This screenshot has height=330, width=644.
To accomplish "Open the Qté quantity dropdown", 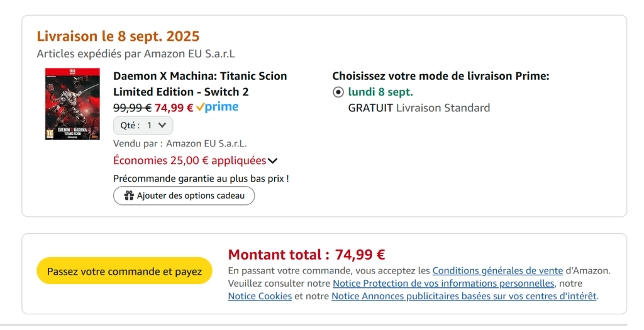I will click(x=143, y=126).
